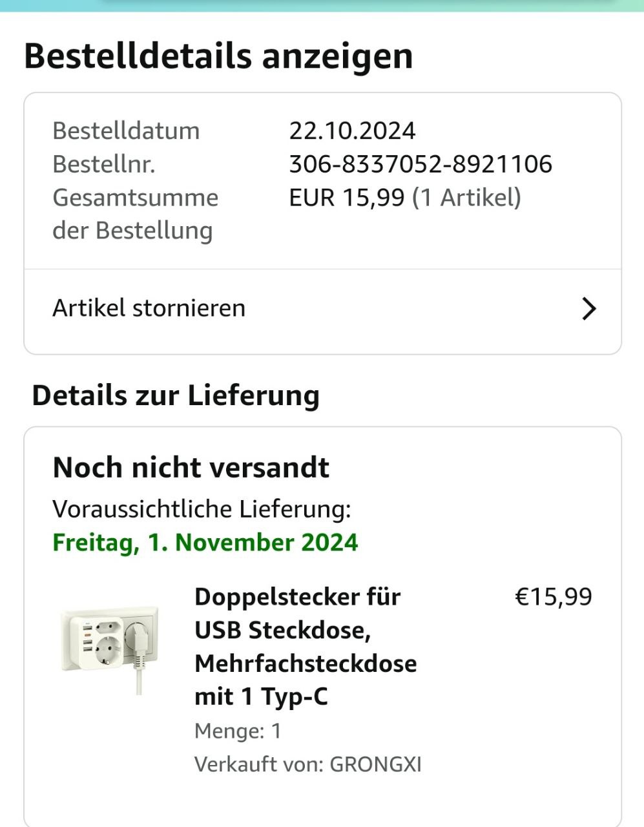Click the Voraussichtliche Lieferung label
Screen dimensions: 644x827
202,509
